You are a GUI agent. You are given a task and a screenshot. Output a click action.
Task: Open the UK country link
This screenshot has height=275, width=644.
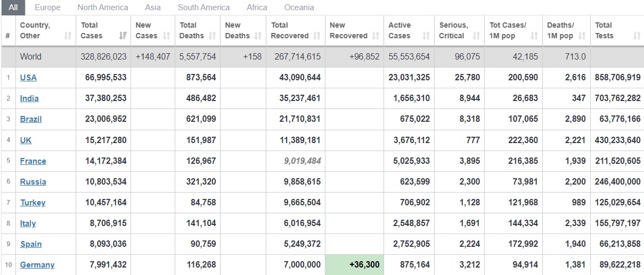click(x=26, y=140)
